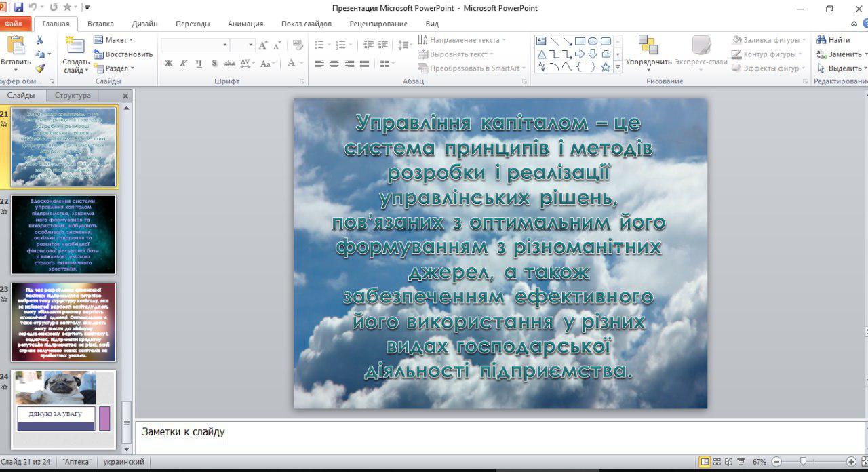Switch to the Вставка ribbon tab

(x=101, y=24)
